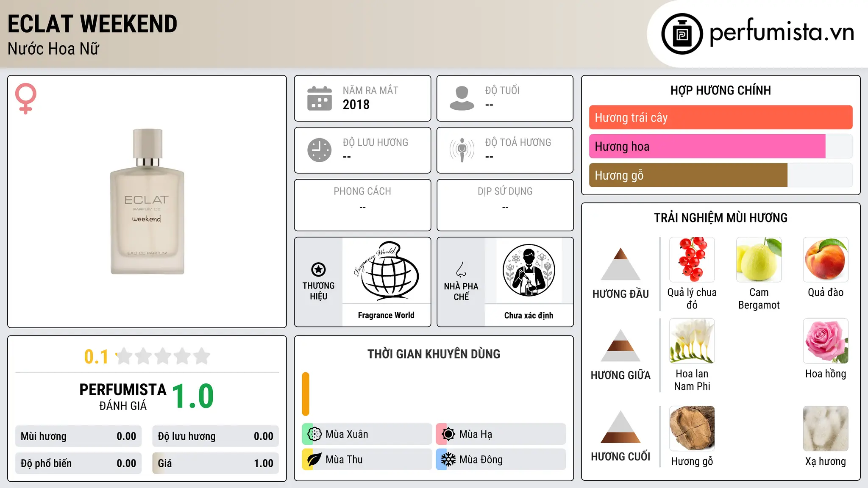
Task: Select the Quả lý chua đỏ note image
Action: [x=692, y=260]
